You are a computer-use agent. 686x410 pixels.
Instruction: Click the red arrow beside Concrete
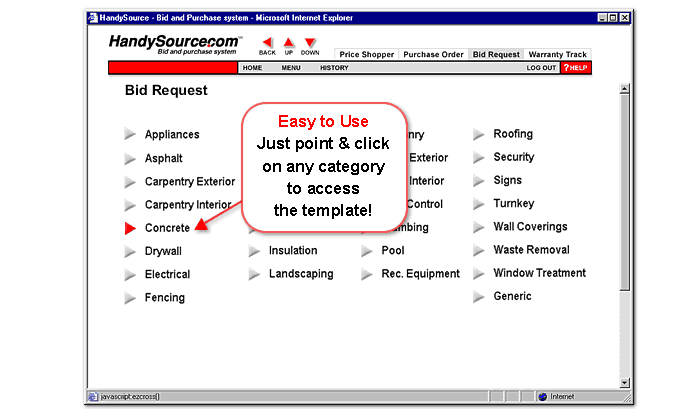[130, 228]
